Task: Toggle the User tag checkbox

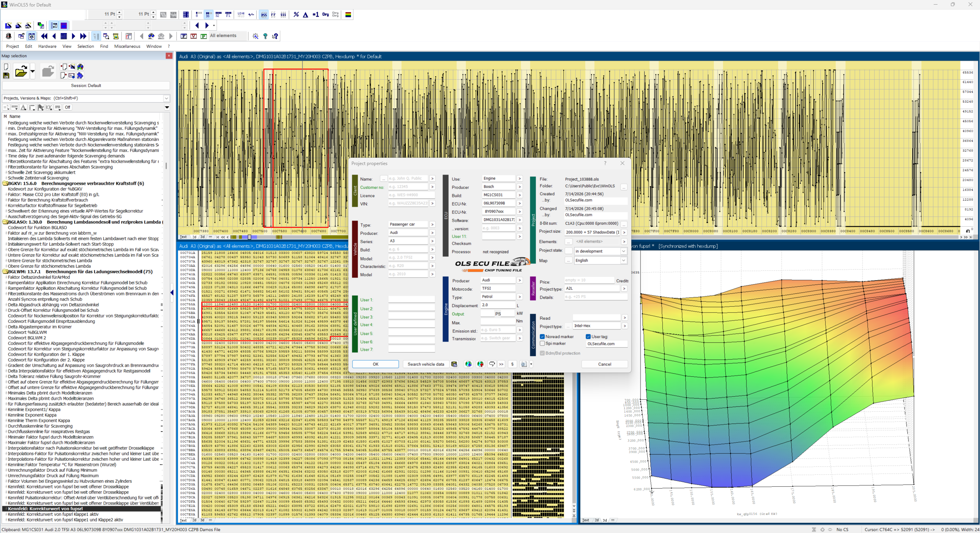Action: pos(588,337)
